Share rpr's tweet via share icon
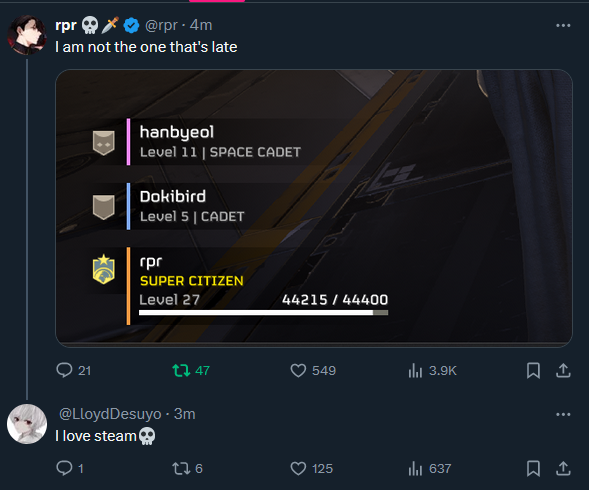Screen dimensions: 589x490 pos(563,371)
